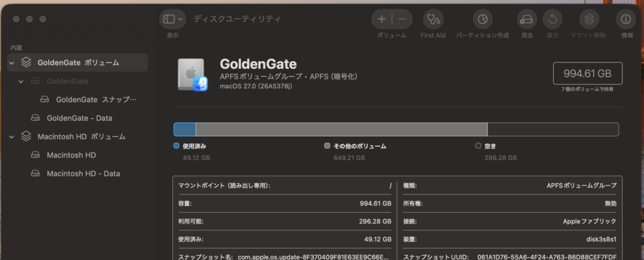Select the dimmed GoldenGate volume row
Screen dimensions: 644x260
[77, 81]
